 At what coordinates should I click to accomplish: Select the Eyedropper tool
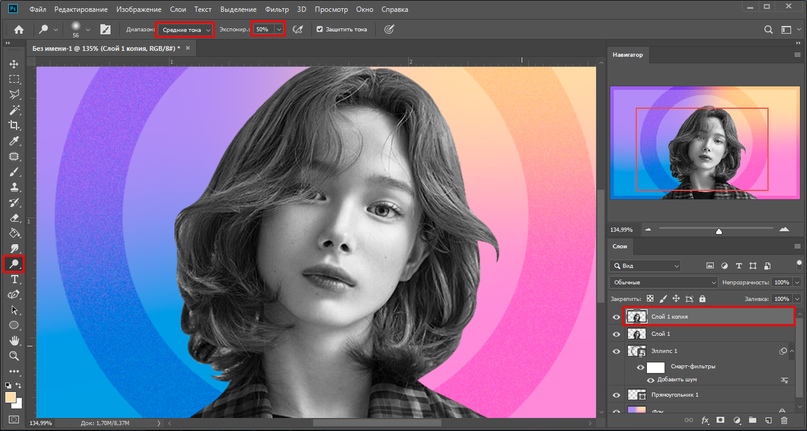14,141
